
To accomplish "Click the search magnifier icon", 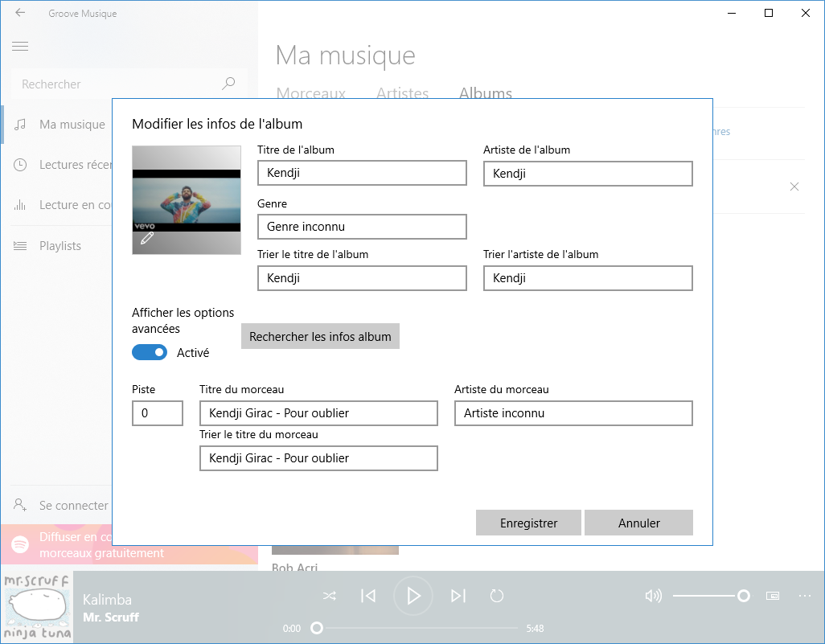I will [x=228, y=83].
